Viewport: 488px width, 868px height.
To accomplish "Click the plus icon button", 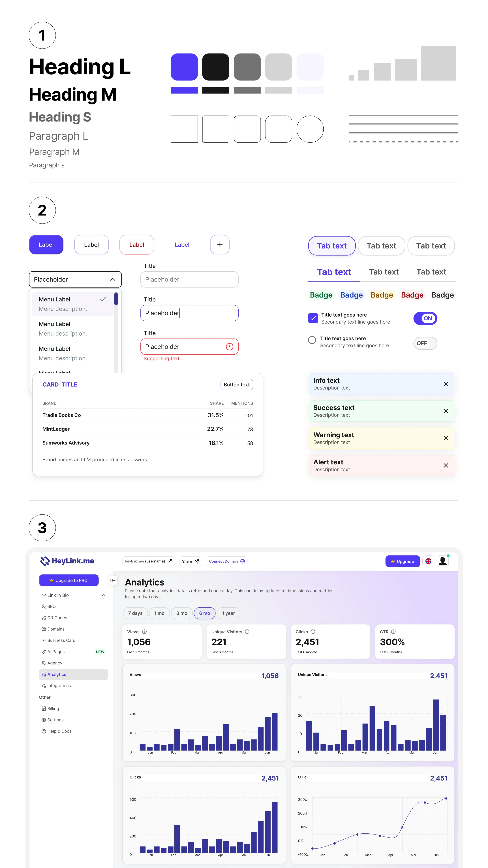I will click(220, 245).
